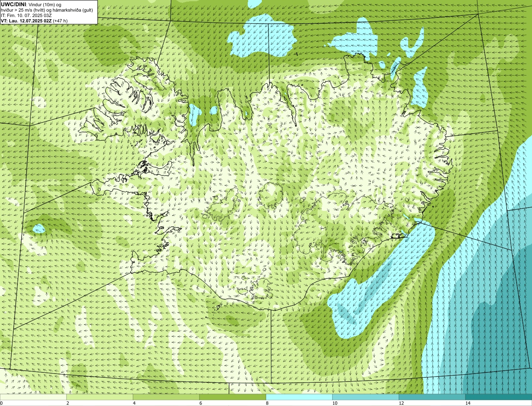
Task: Click the '12' scale tick label
Action: 401,403
